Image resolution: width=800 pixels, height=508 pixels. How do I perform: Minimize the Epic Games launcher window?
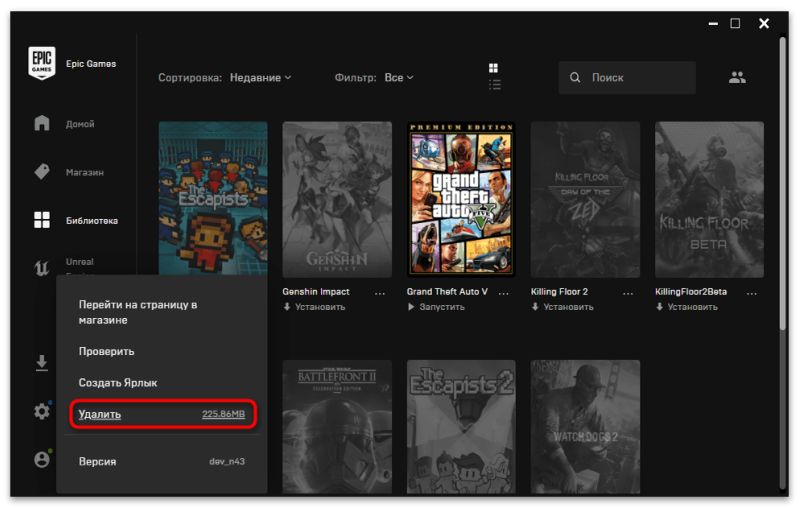[713, 24]
